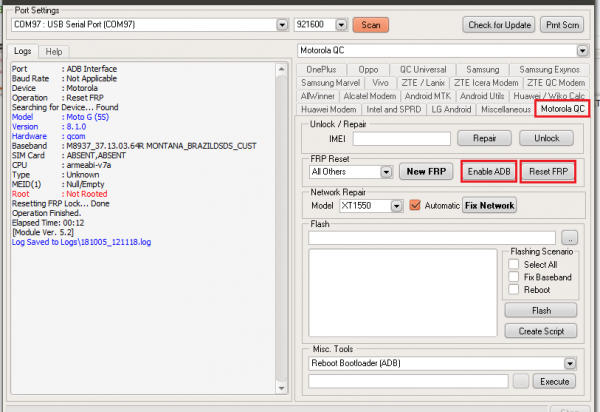600x412 pixels.
Task: Open the All Others FRP dropdown
Action: [x=386, y=172]
